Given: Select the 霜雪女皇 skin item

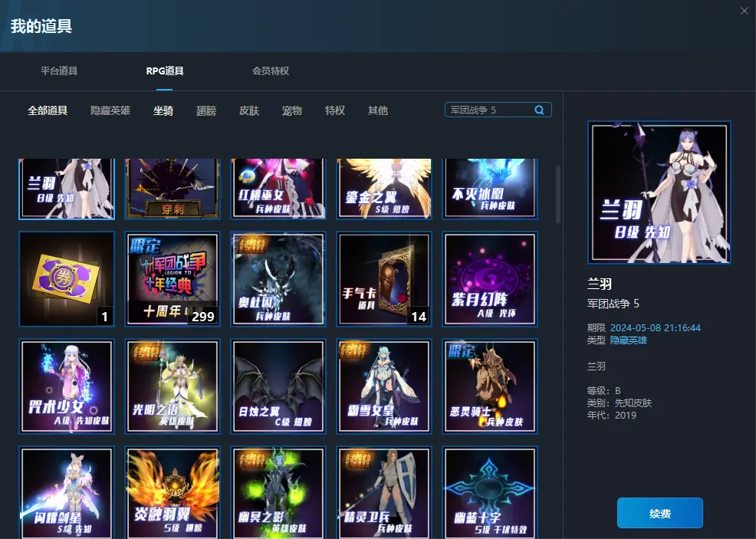Looking at the screenshot, I should (384, 386).
